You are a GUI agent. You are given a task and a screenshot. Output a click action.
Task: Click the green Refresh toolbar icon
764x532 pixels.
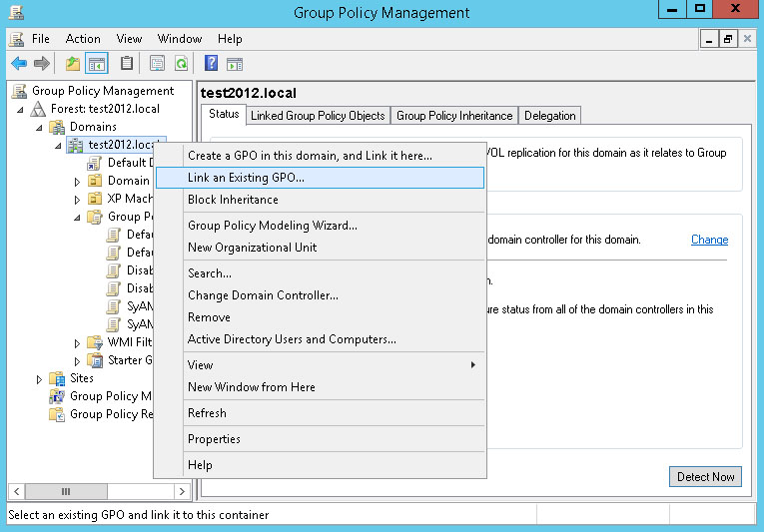(181, 64)
